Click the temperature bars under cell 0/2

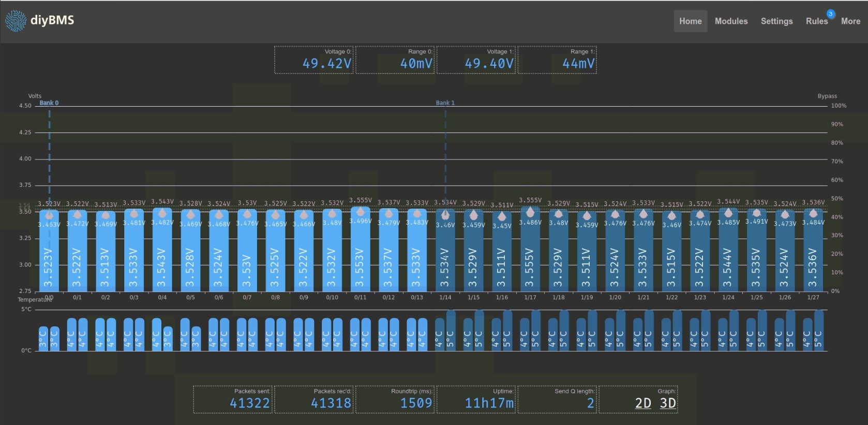pyautogui.click(x=106, y=334)
